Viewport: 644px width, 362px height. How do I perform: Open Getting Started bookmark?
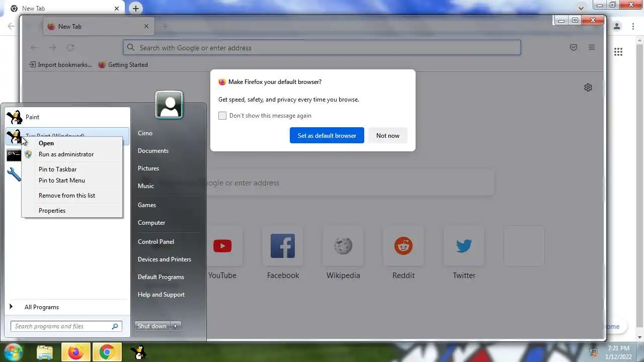pos(123,65)
